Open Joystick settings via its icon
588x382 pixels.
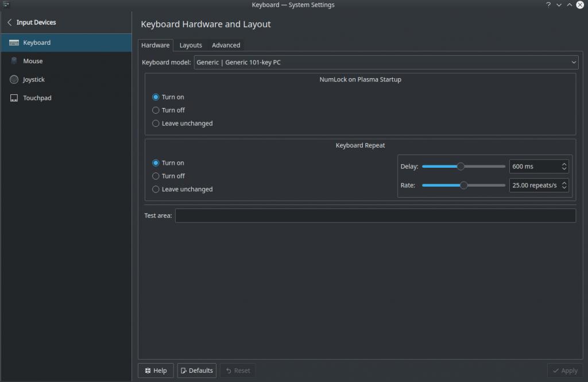(x=14, y=79)
